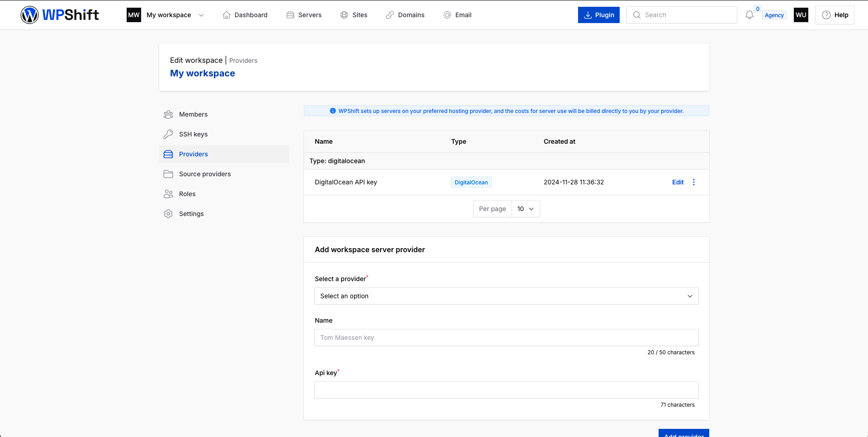Click the DigitalOcean type badge
This screenshot has width=868, height=437.
point(471,182)
